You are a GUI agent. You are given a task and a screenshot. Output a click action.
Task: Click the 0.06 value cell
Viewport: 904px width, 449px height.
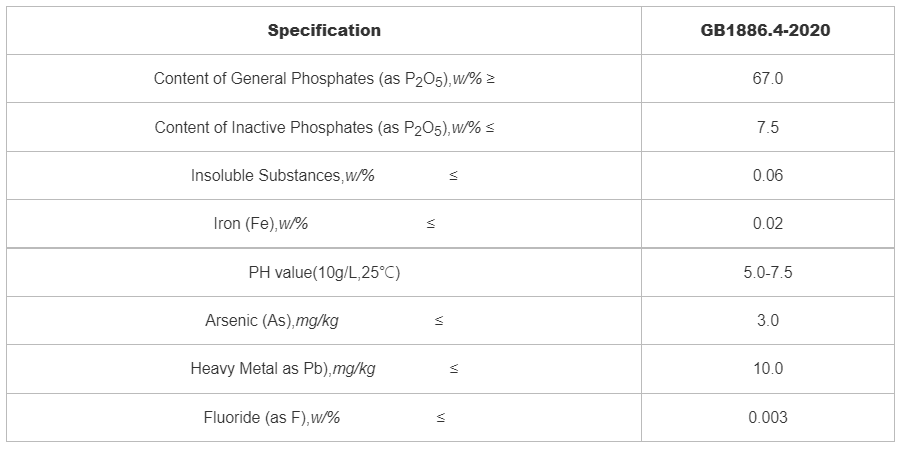pyautogui.click(x=767, y=175)
